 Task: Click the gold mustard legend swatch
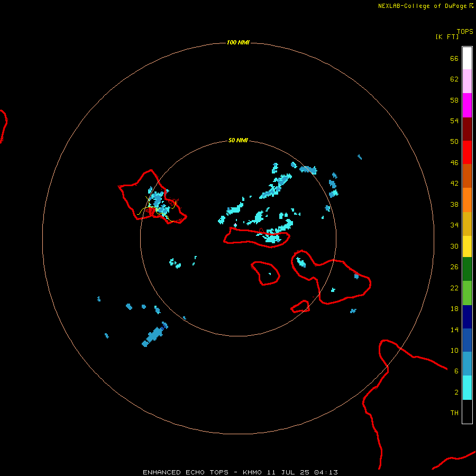[467, 224]
